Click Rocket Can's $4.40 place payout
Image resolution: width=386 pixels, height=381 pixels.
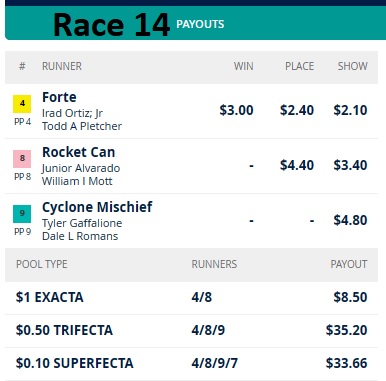point(297,165)
